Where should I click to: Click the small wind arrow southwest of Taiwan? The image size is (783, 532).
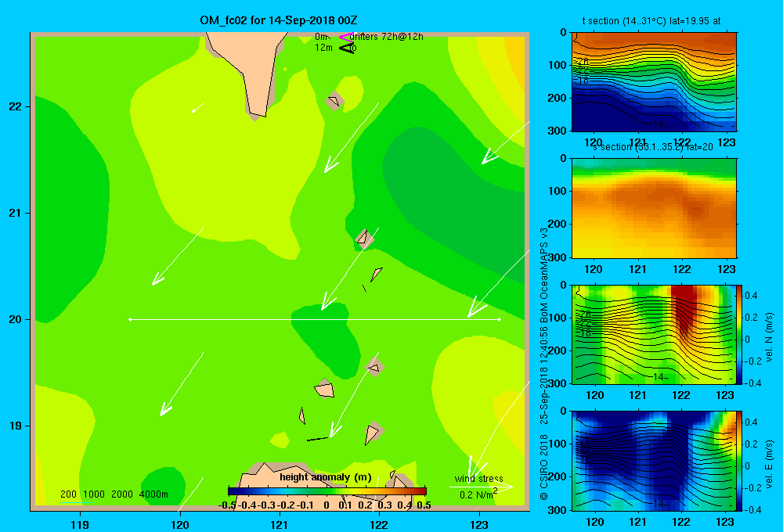(198, 108)
